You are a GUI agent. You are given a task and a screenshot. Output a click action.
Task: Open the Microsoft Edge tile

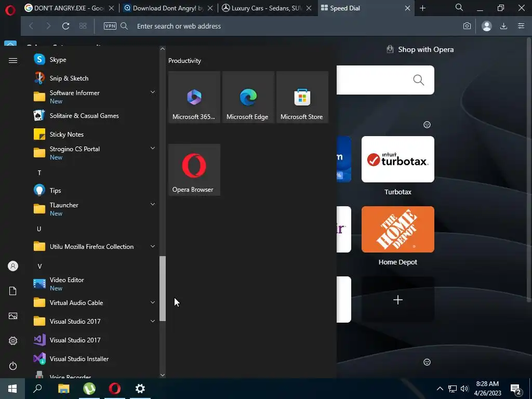[x=248, y=97]
